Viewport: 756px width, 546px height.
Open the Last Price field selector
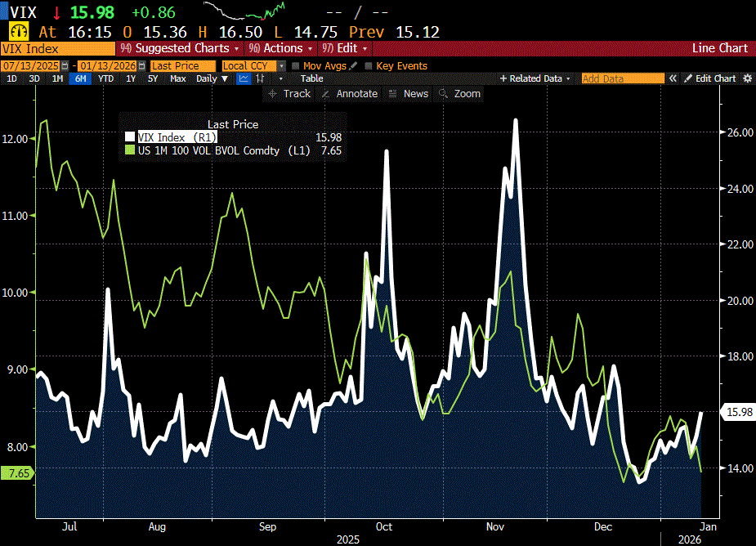pos(183,66)
